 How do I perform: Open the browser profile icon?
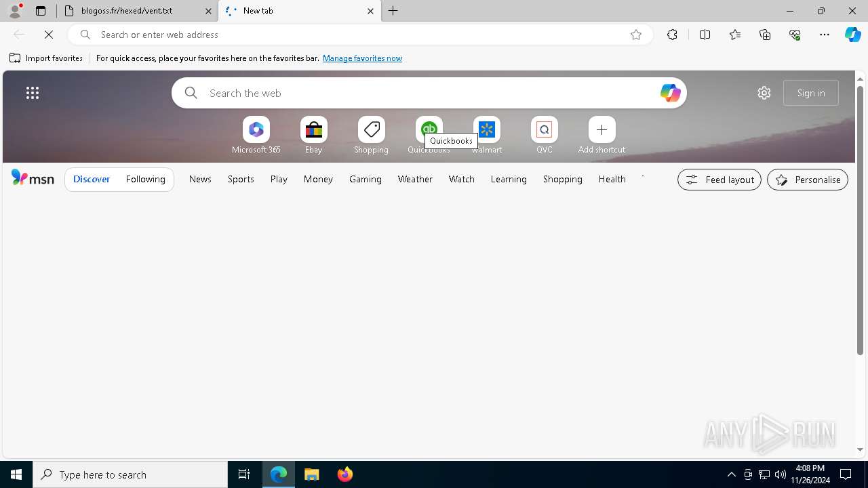click(15, 11)
